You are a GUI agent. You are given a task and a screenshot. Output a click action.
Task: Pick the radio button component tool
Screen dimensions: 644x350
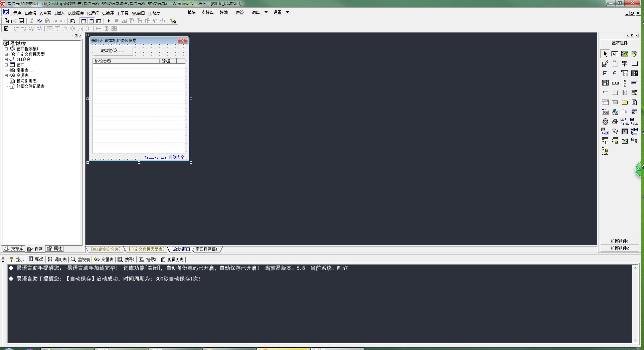tap(615, 73)
